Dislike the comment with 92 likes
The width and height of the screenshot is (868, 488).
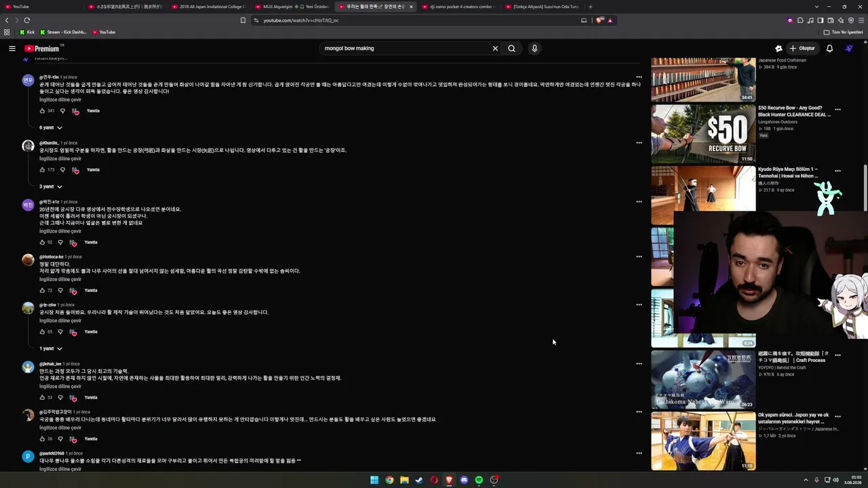[x=60, y=242]
